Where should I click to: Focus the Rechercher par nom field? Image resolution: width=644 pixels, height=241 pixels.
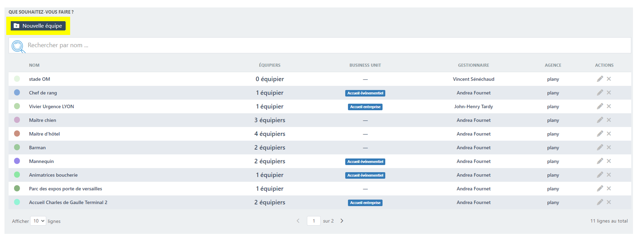pos(298,45)
